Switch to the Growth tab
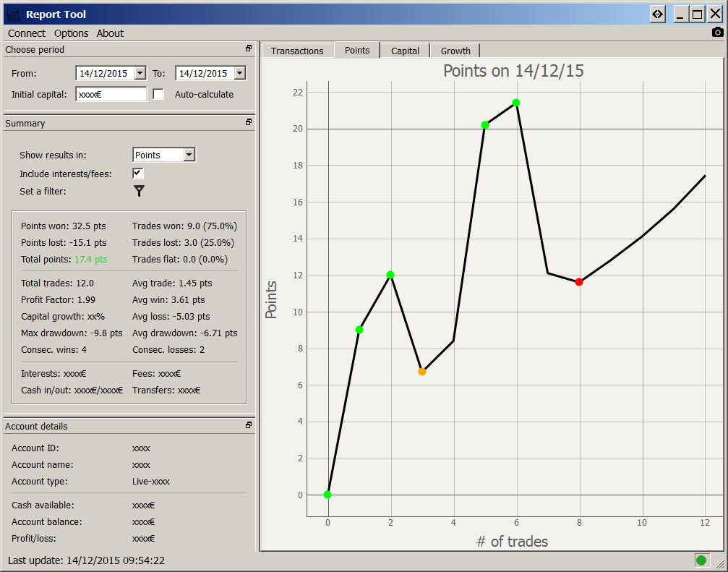Image resolution: width=728 pixels, height=572 pixels. click(455, 51)
